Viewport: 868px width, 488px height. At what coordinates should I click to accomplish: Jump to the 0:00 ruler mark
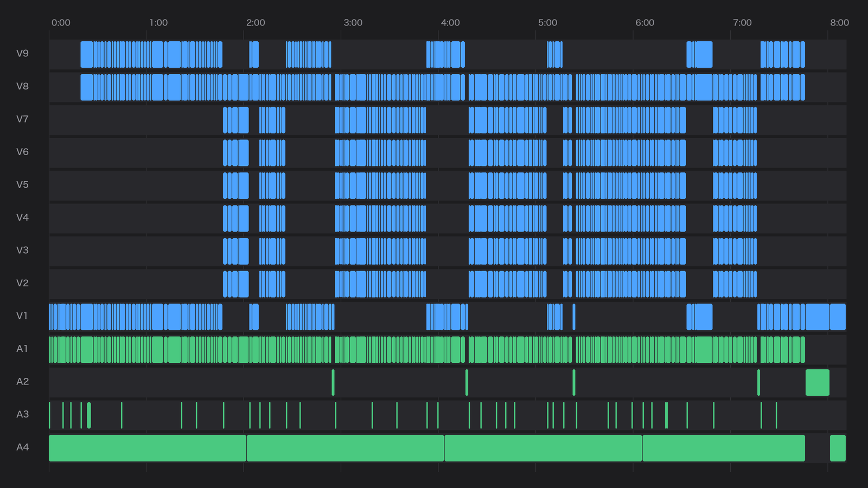pos(61,22)
